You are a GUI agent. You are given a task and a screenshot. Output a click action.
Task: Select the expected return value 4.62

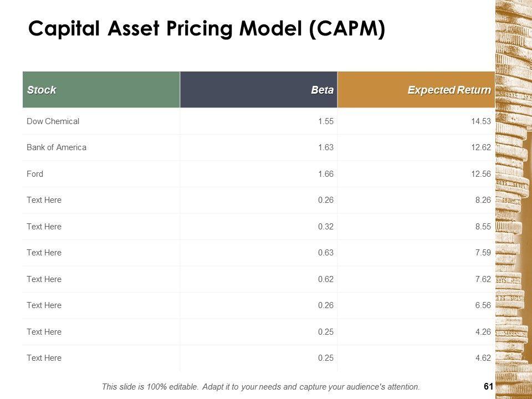pyautogui.click(x=483, y=358)
